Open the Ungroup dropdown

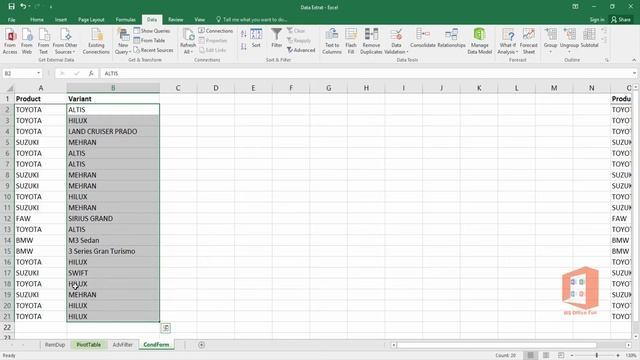point(569,41)
